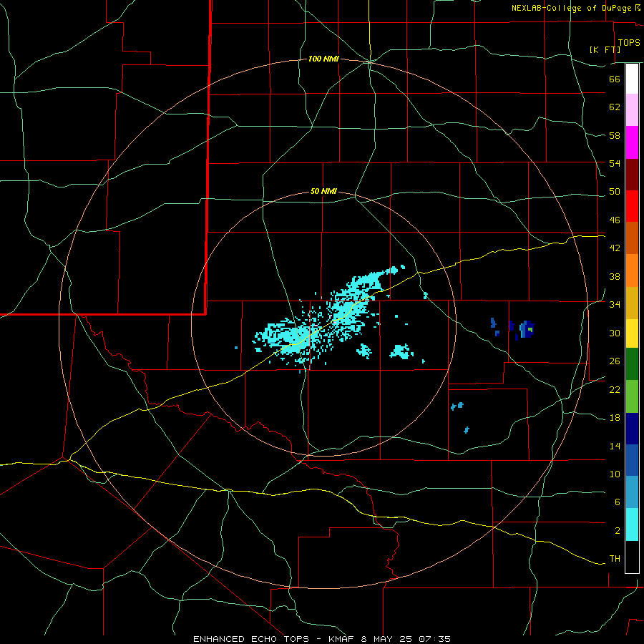Click the "26" scale value
Image resolution: width=644 pixels, height=644 pixels.
coord(615,361)
